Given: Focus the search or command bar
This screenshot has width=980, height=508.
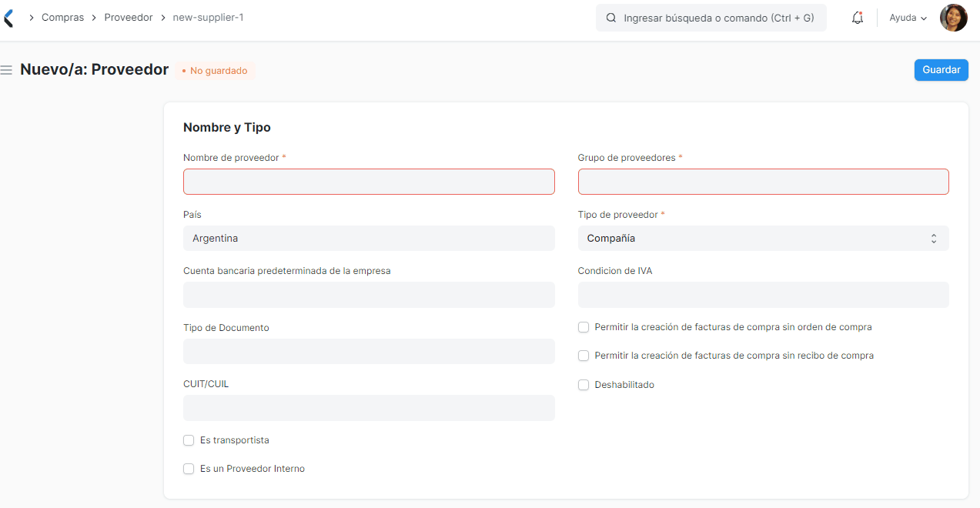Looking at the screenshot, I should click(711, 18).
